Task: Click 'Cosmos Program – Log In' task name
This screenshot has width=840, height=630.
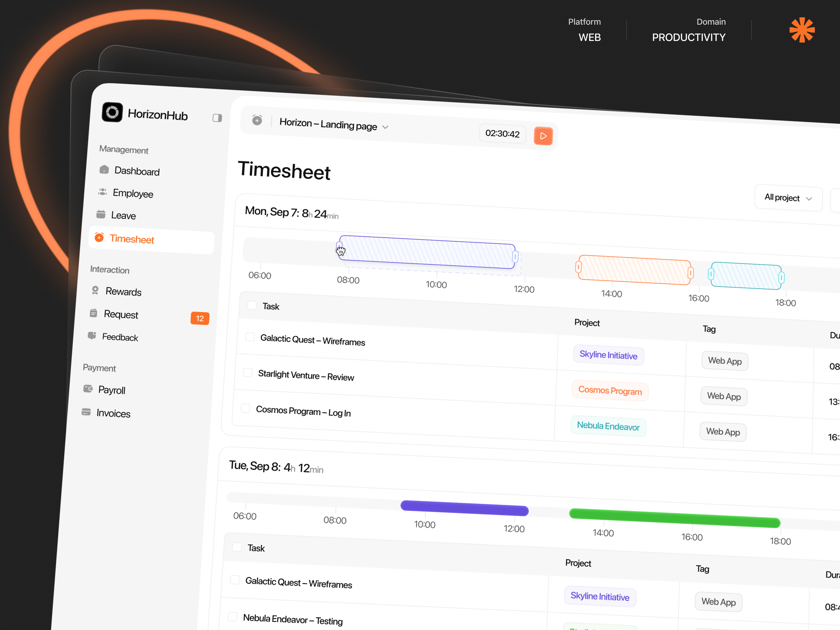Action: point(303,411)
